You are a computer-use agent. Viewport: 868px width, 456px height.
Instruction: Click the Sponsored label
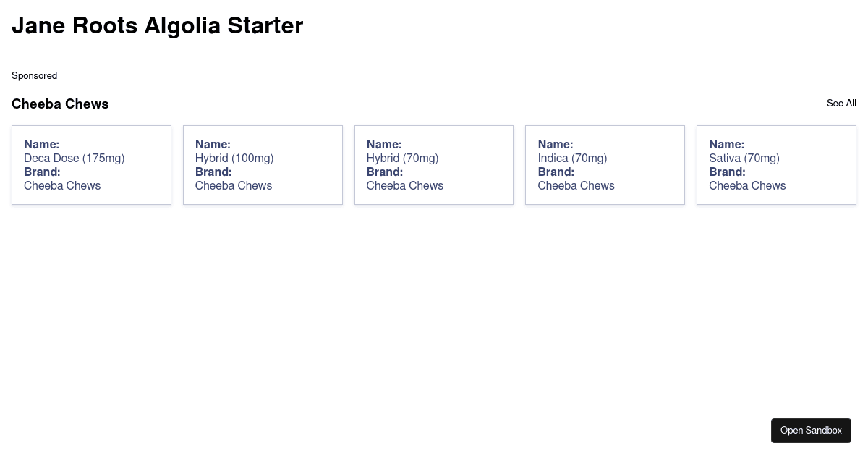click(x=34, y=76)
